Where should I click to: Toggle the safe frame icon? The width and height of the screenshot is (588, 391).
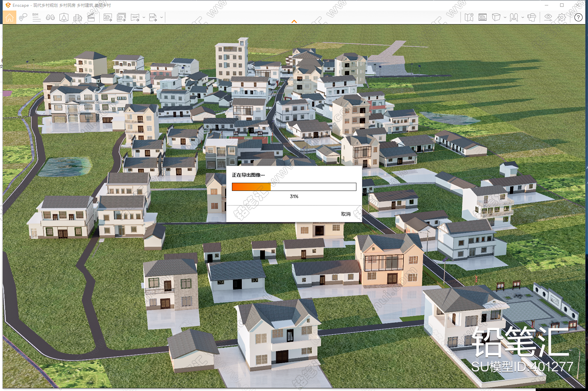coord(483,17)
